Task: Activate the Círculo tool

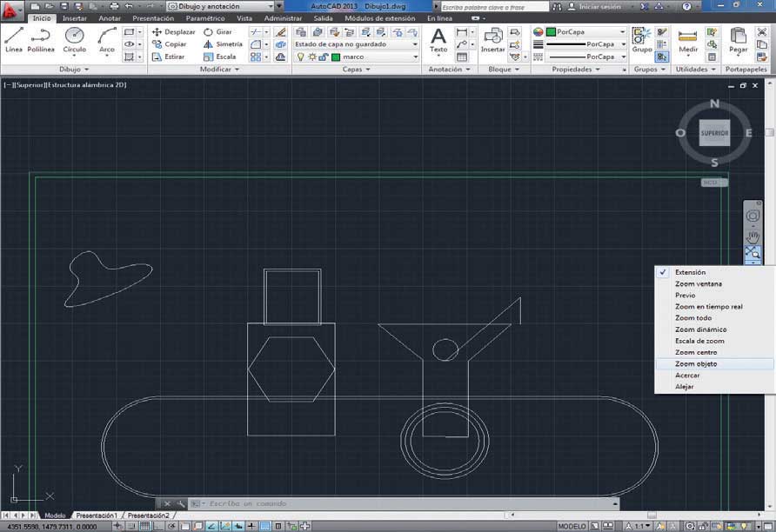Action: (x=74, y=40)
